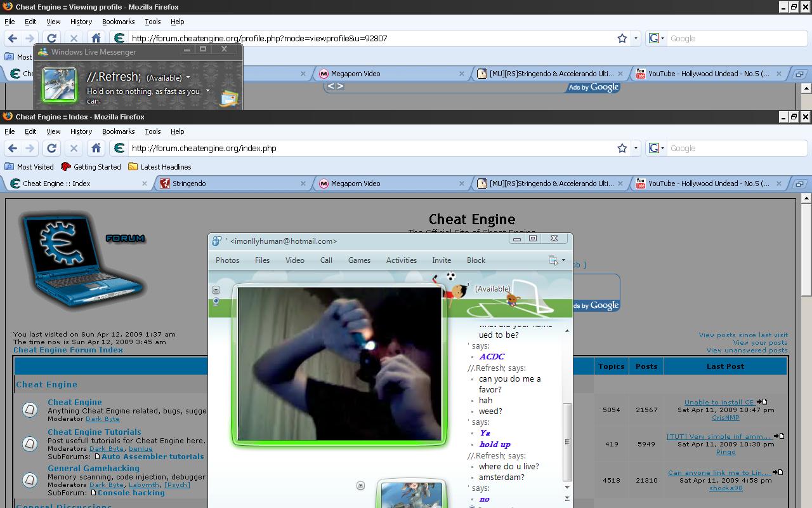Viewport: 812px width, 508px height.
Task: Click the Stop button in the Index window
Action: 74,148
